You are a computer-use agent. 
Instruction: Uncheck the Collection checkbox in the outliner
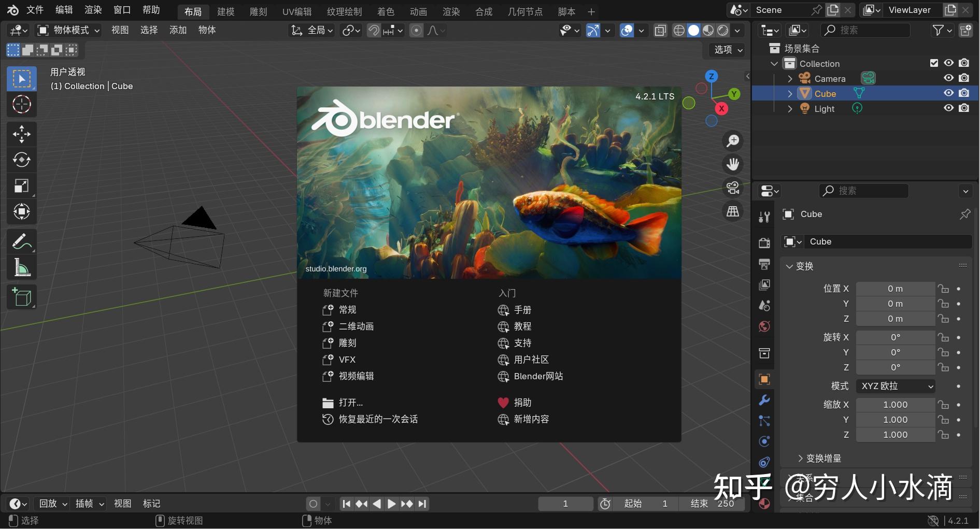[934, 63]
